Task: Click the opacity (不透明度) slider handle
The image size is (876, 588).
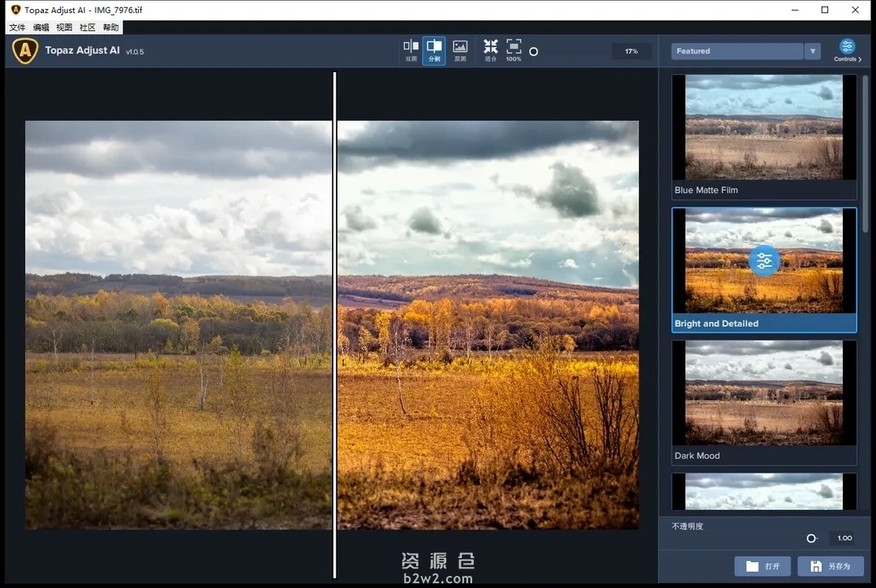Action: pos(811,539)
